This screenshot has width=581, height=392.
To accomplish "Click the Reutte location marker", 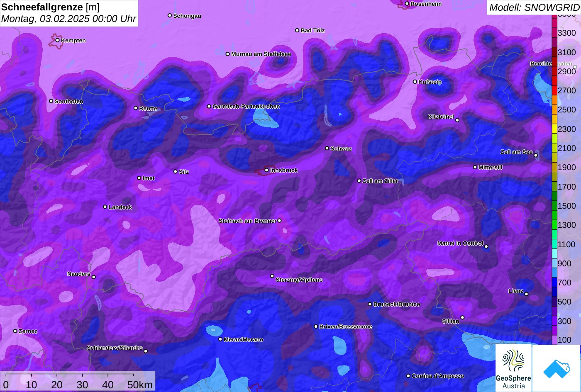I will tap(136, 108).
